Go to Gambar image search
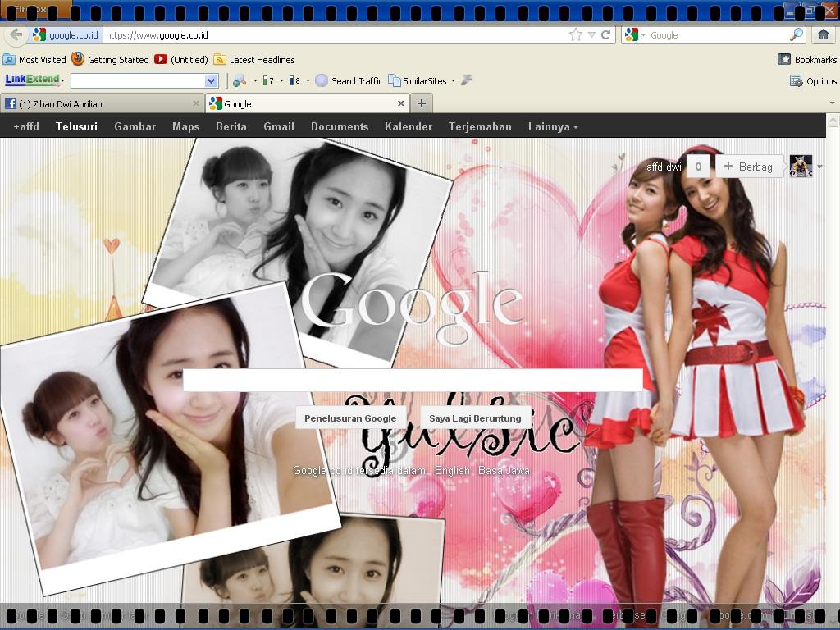 [135, 127]
